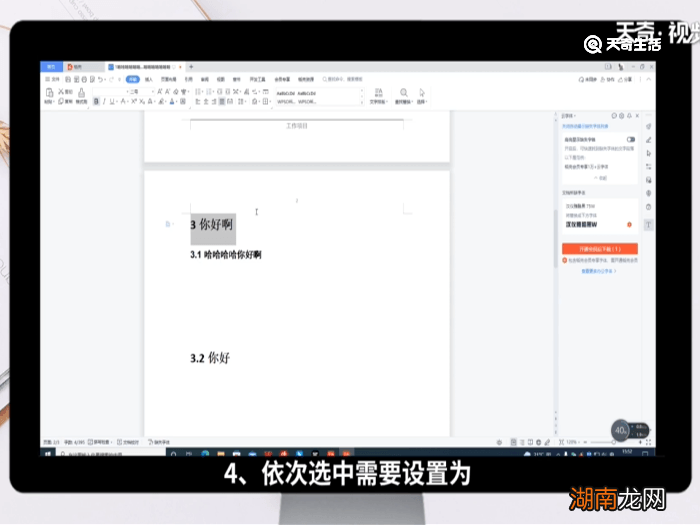Screen dimensions: 700x525
Task: Click the view more cloud fonts link
Action: 599,271
